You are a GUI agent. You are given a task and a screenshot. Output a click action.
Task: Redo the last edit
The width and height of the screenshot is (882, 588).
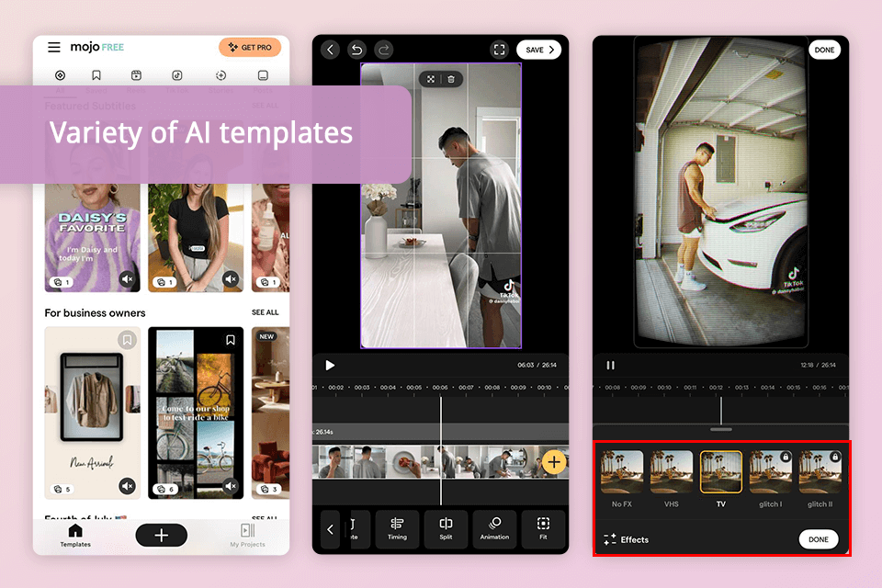tap(384, 50)
